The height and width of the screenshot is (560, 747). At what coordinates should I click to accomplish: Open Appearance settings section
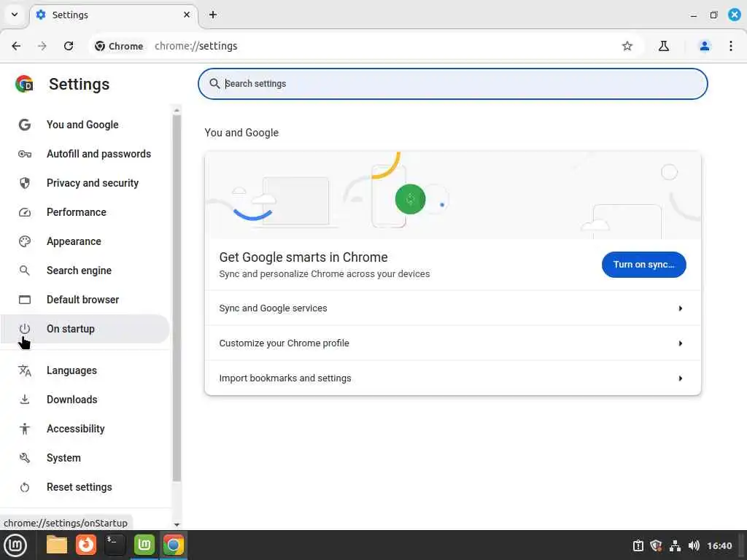(x=85, y=241)
